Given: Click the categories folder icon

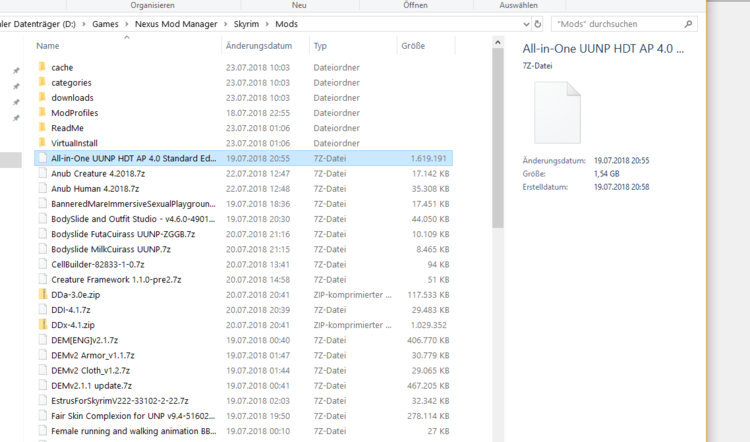Looking at the screenshot, I should point(42,82).
